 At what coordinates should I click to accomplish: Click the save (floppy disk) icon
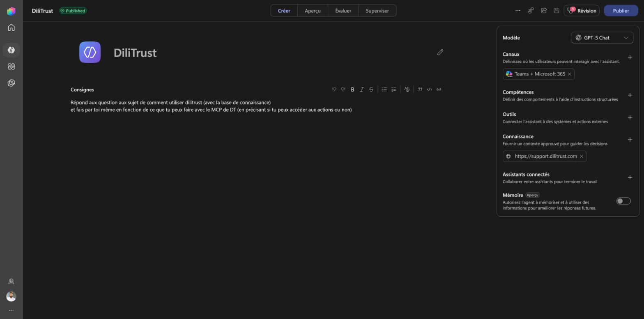(557, 11)
